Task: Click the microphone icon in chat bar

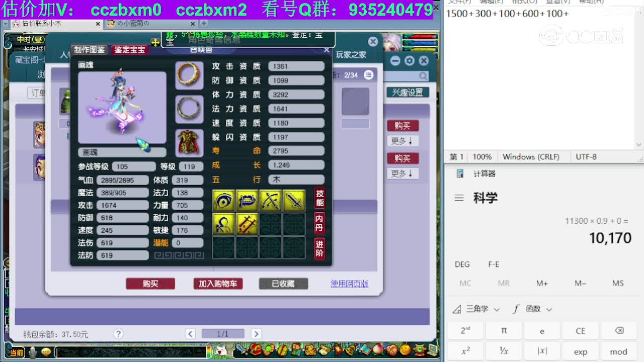Action: (x=33, y=352)
